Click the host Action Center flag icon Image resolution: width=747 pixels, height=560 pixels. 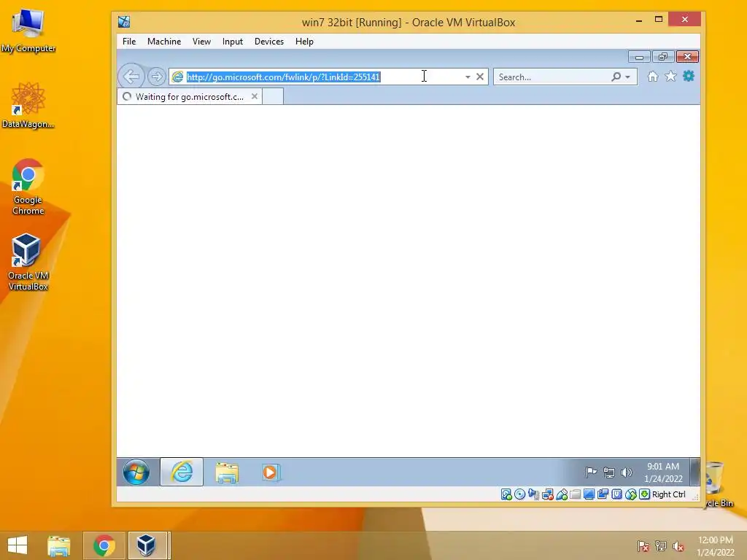tap(643, 545)
